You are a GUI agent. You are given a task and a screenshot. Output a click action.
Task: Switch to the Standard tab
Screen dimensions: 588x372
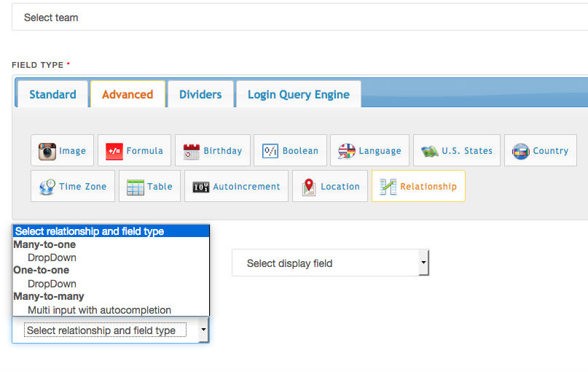coord(53,94)
